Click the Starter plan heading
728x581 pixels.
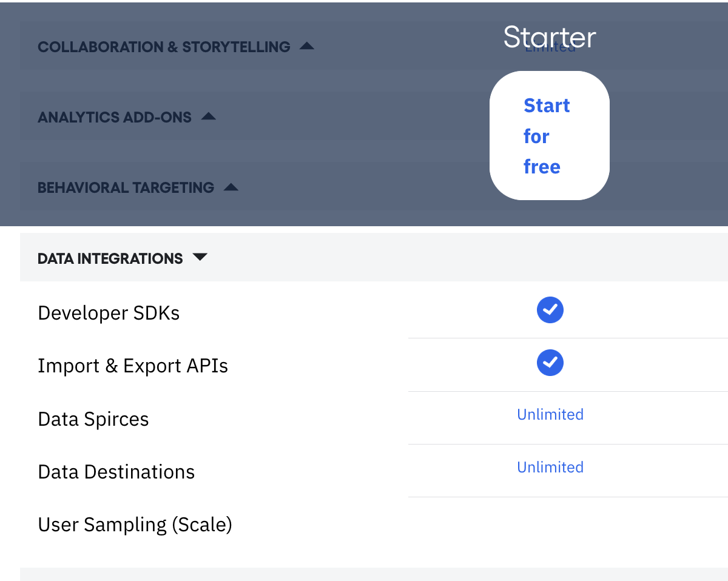[550, 38]
